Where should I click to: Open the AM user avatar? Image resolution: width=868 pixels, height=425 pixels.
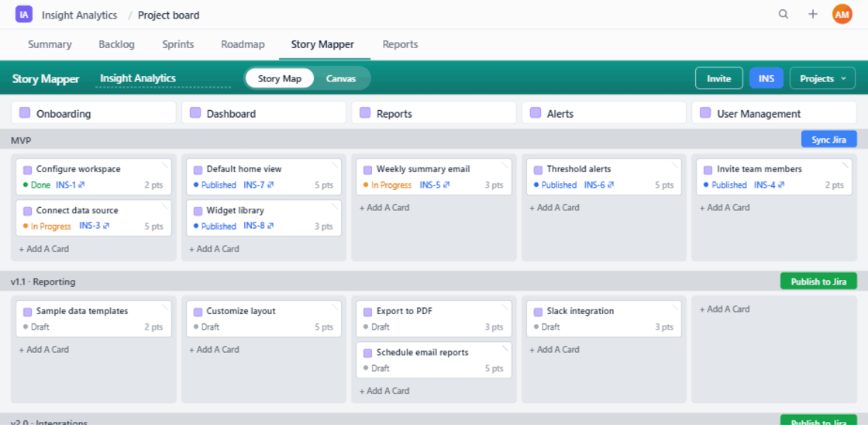pyautogui.click(x=842, y=15)
